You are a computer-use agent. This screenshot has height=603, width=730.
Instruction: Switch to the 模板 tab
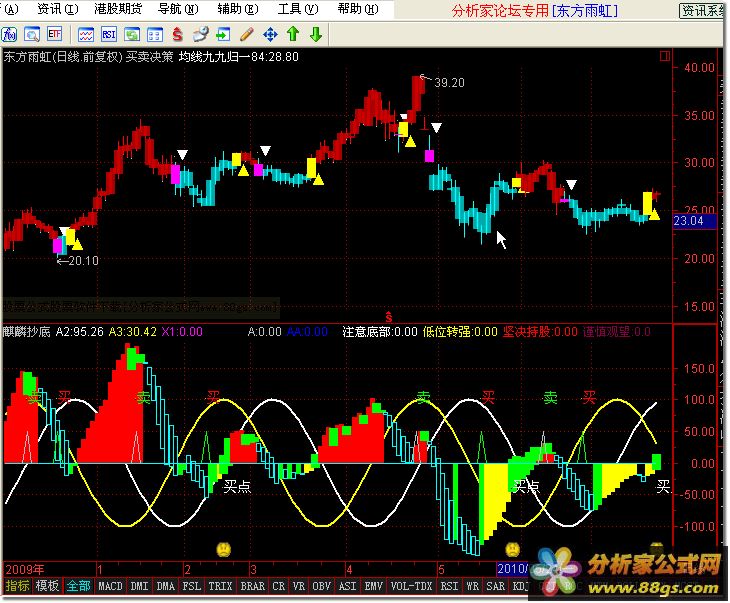tap(47, 586)
